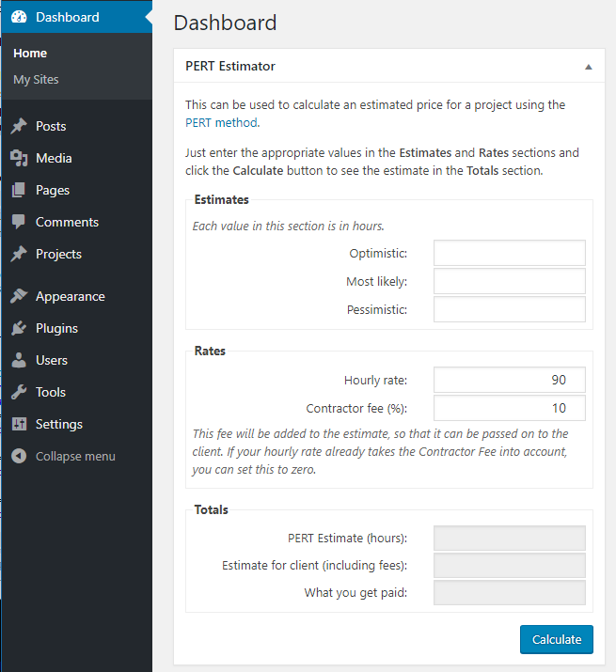
Task: Focus the Optimistic hours field
Action: coord(510,253)
